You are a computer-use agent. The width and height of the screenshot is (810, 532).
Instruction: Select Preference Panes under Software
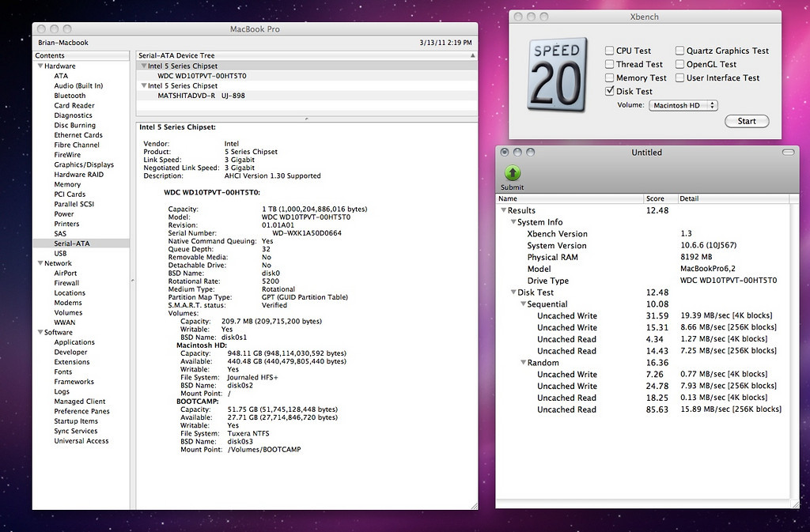click(81, 411)
